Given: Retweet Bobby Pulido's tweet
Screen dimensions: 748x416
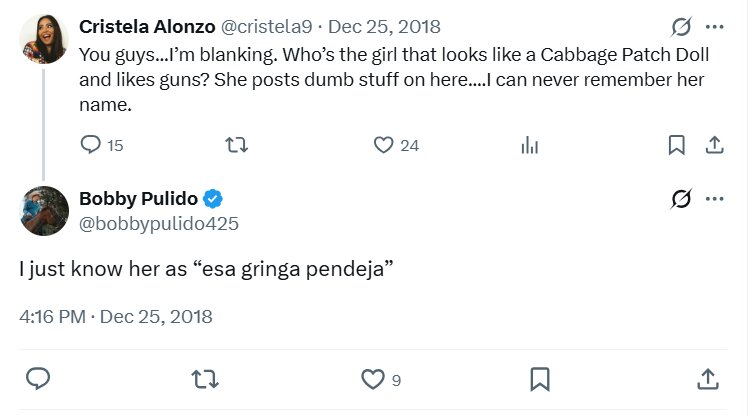Looking at the screenshot, I should tap(205, 379).
